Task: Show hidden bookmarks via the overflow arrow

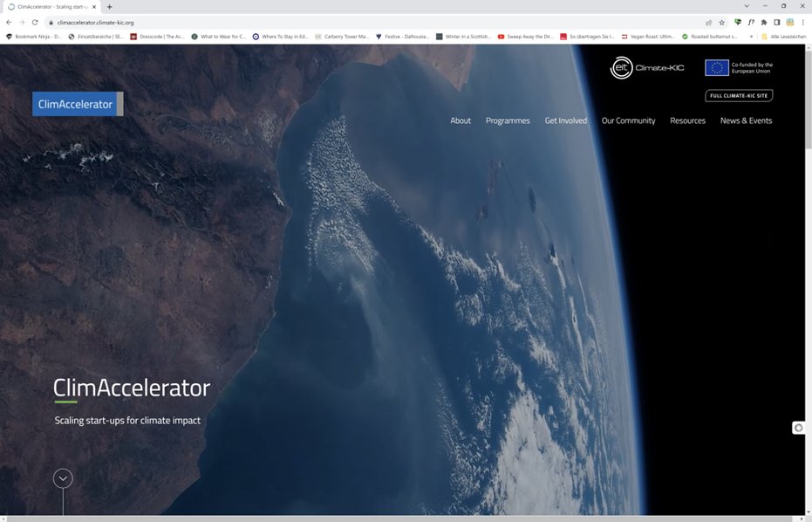Action: pyautogui.click(x=751, y=37)
